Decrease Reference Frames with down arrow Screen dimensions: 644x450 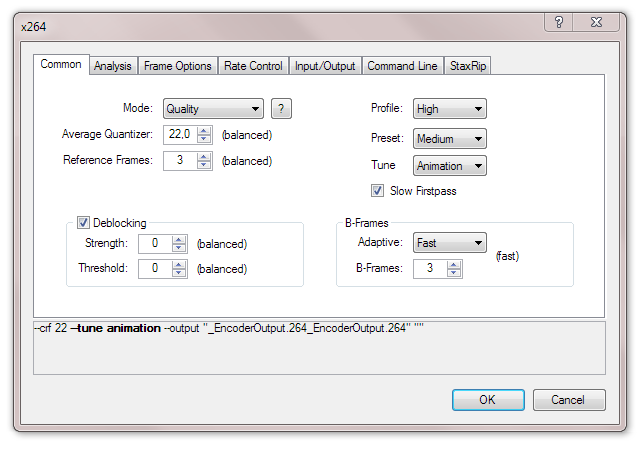(x=204, y=165)
